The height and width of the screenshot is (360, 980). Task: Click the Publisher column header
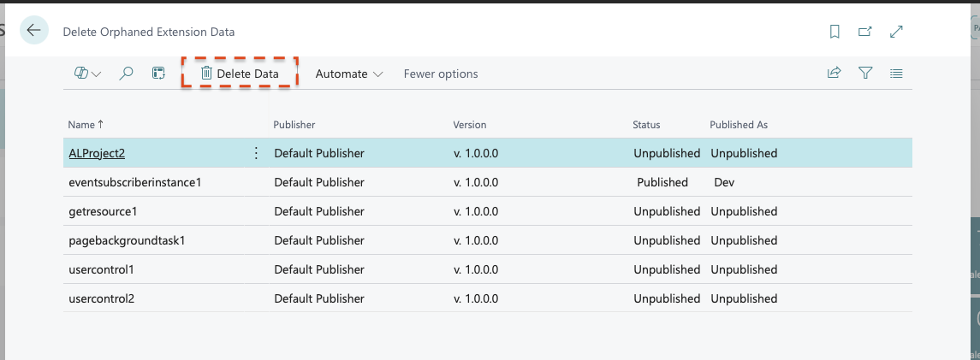tap(294, 125)
